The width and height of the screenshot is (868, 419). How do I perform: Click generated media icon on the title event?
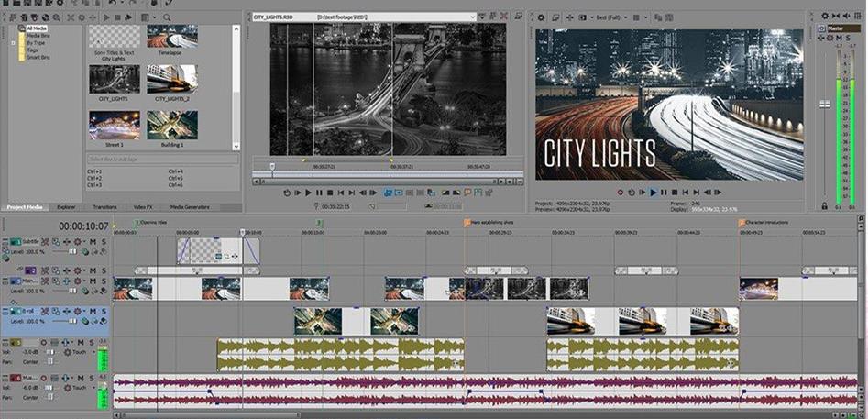219,257
